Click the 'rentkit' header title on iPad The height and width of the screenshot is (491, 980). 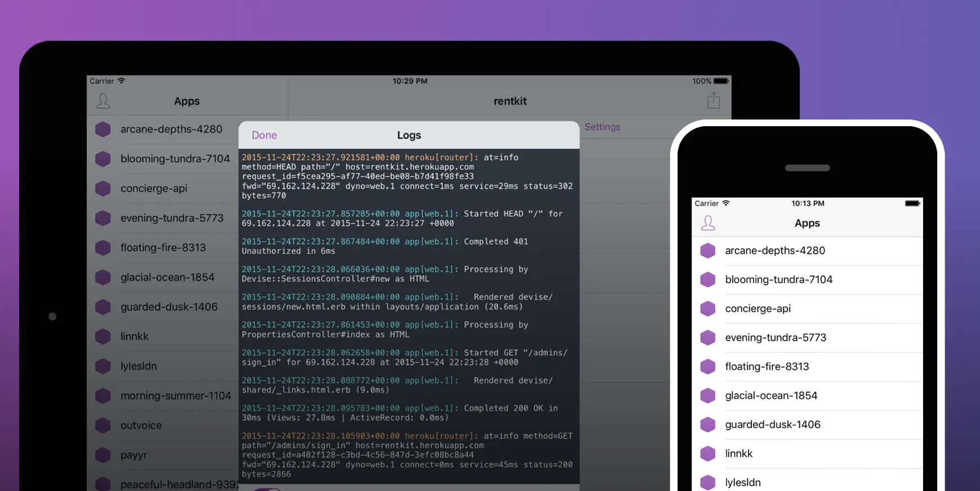[x=510, y=101]
